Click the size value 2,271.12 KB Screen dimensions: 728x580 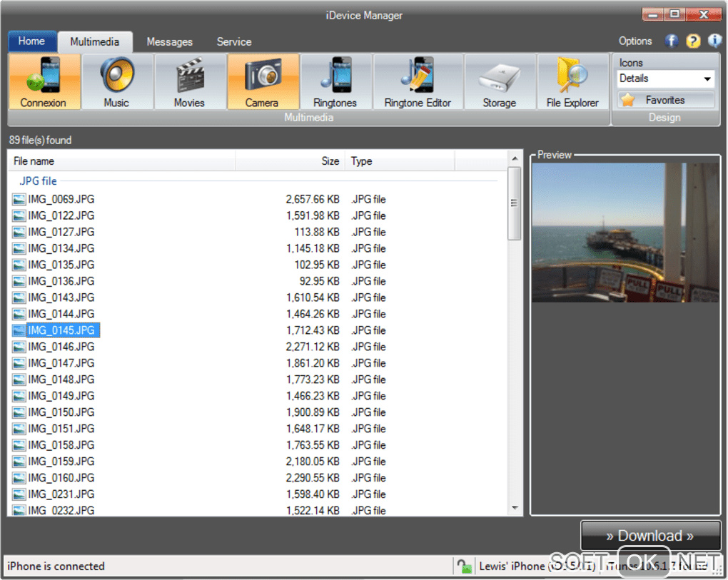313,347
